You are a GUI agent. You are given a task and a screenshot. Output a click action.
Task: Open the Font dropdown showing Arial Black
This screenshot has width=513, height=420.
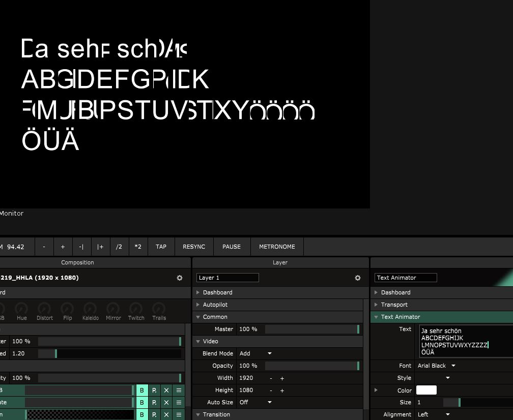pyautogui.click(x=436, y=366)
